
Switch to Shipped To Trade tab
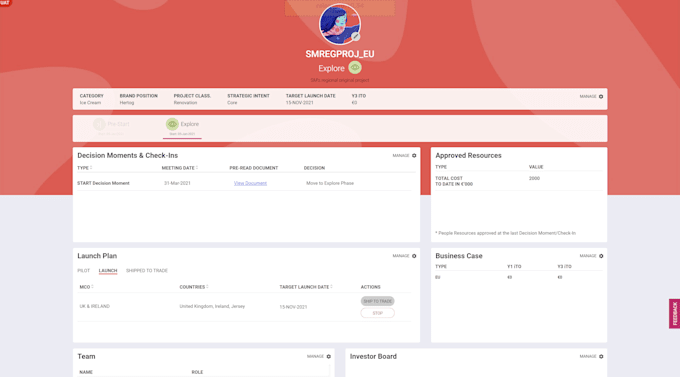point(147,271)
